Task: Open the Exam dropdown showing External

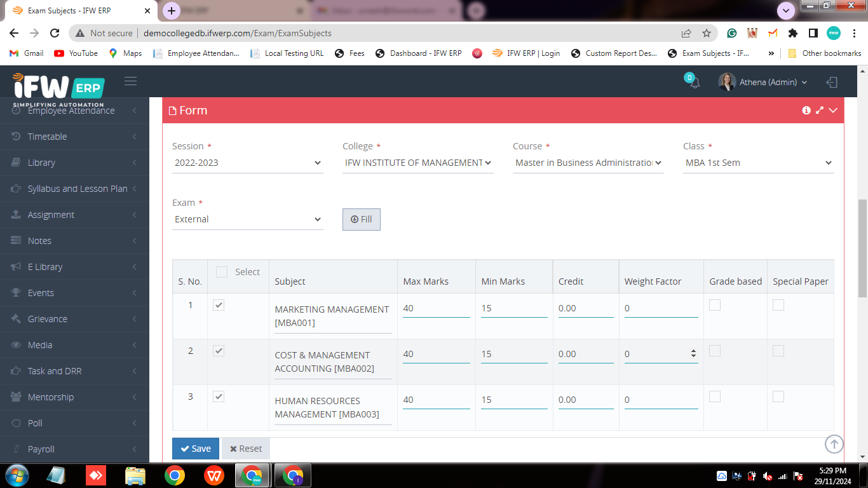Action: (248, 219)
